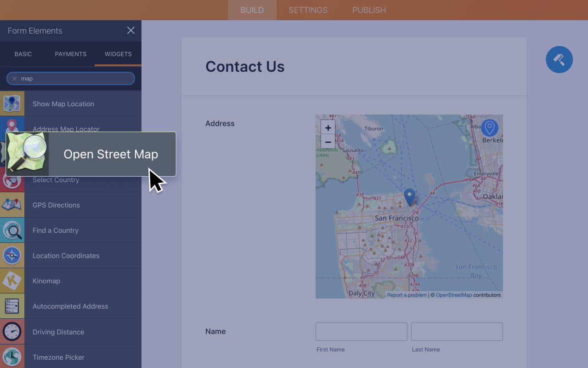The width and height of the screenshot is (588, 368).
Task: Open the Report a problem link
Action: (x=407, y=295)
